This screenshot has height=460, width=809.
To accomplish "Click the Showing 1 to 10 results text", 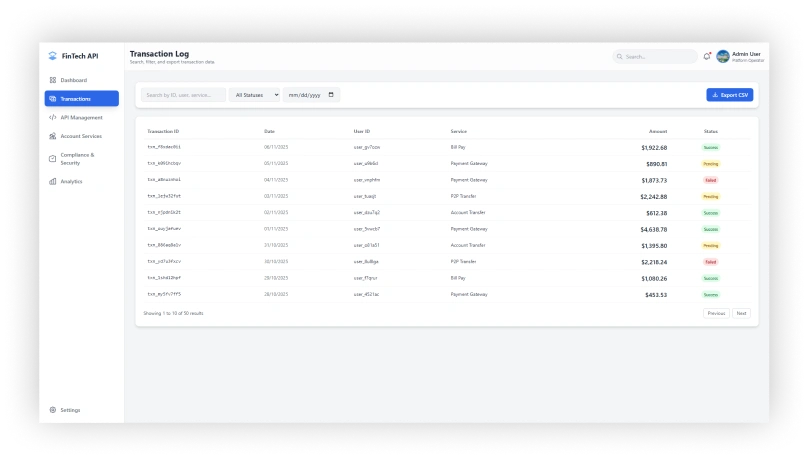I will (173, 314).
